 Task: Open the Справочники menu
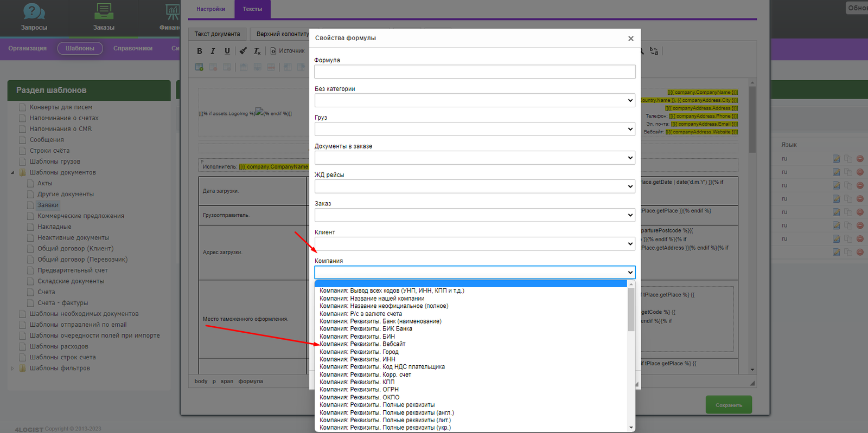point(133,48)
